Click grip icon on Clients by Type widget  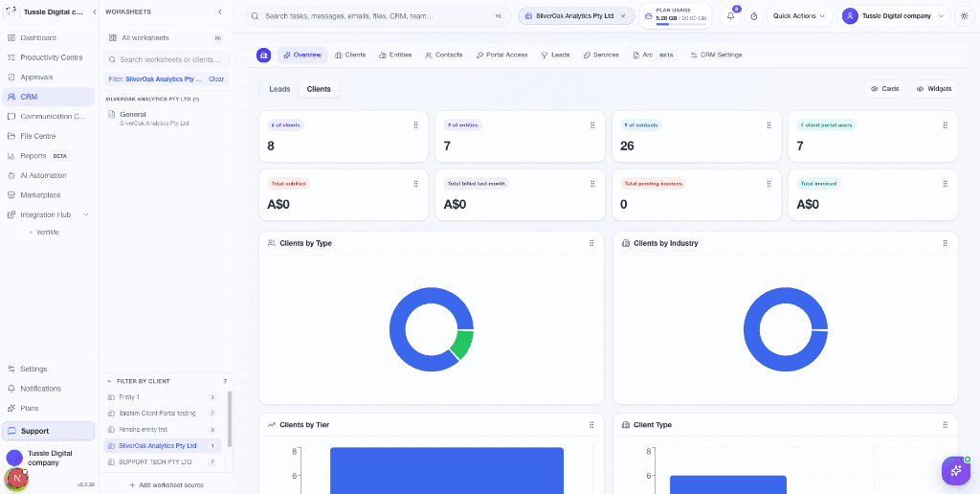[x=591, y=243]
